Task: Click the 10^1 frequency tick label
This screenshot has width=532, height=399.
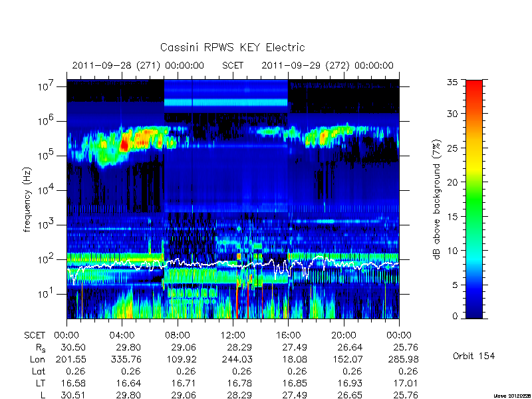Action: (x=47, y=294)
